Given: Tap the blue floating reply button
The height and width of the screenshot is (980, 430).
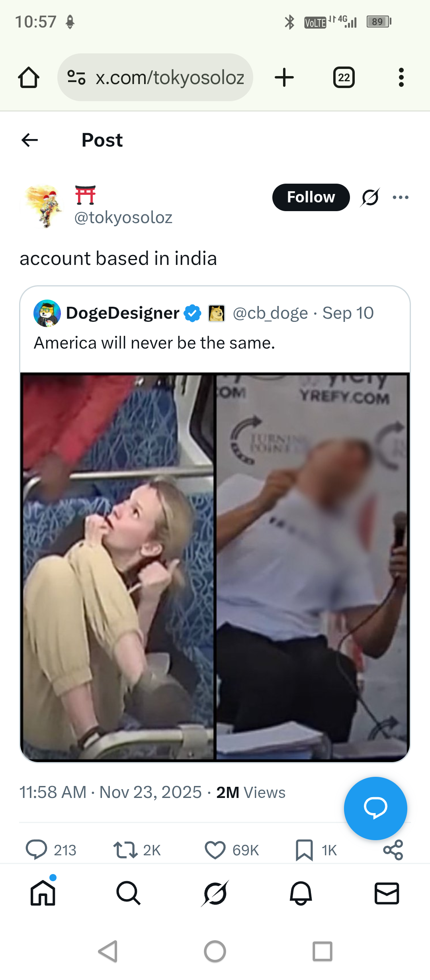Looking at the screenshot, I should 375,808.
